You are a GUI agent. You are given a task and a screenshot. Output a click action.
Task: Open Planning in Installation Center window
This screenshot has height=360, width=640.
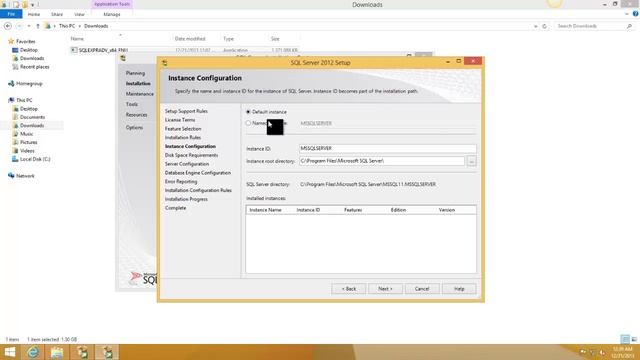coord(135,73)
